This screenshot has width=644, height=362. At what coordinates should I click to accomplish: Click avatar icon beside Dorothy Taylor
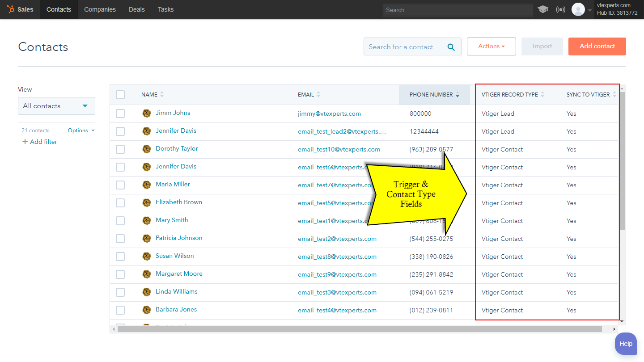[x=147, y=149]
